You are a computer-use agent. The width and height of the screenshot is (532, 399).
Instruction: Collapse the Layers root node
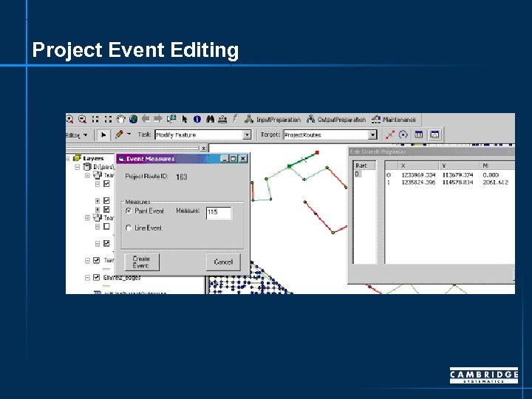click(67, 158)
